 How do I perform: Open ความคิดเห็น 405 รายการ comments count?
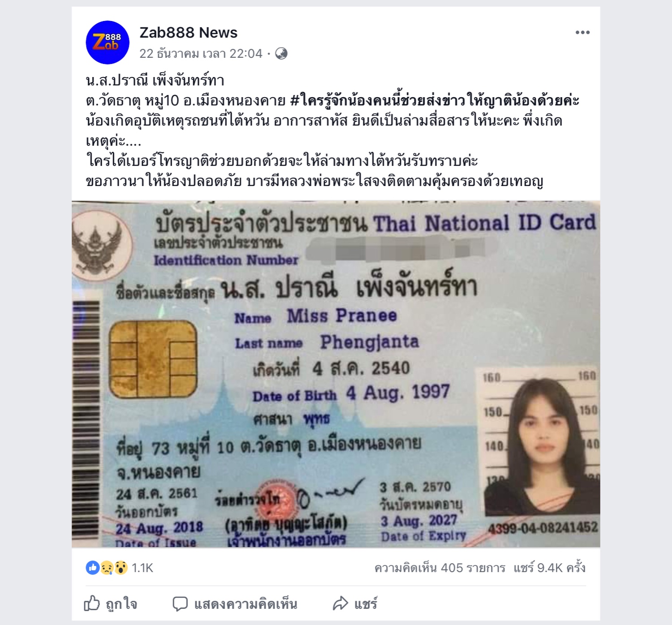coord(440,568)
